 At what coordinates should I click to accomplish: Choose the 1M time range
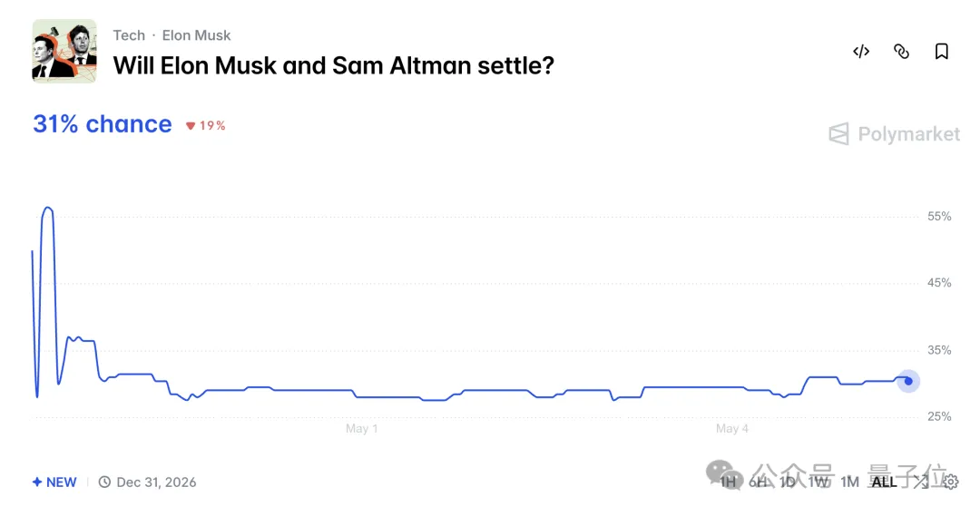pyautogui.click(x=849, y=482)
